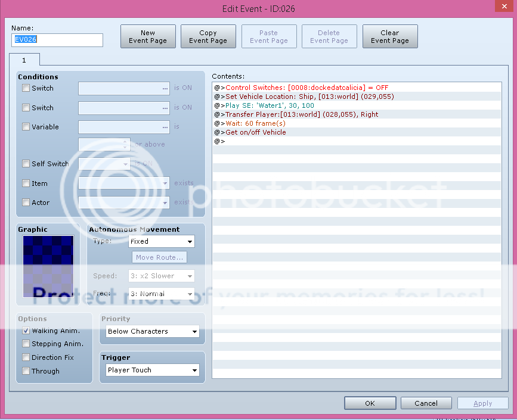Enable the Variable condition checkbox
Image resolution: width=517 pixels, height=420 pixels.
(x=26, y=127)
